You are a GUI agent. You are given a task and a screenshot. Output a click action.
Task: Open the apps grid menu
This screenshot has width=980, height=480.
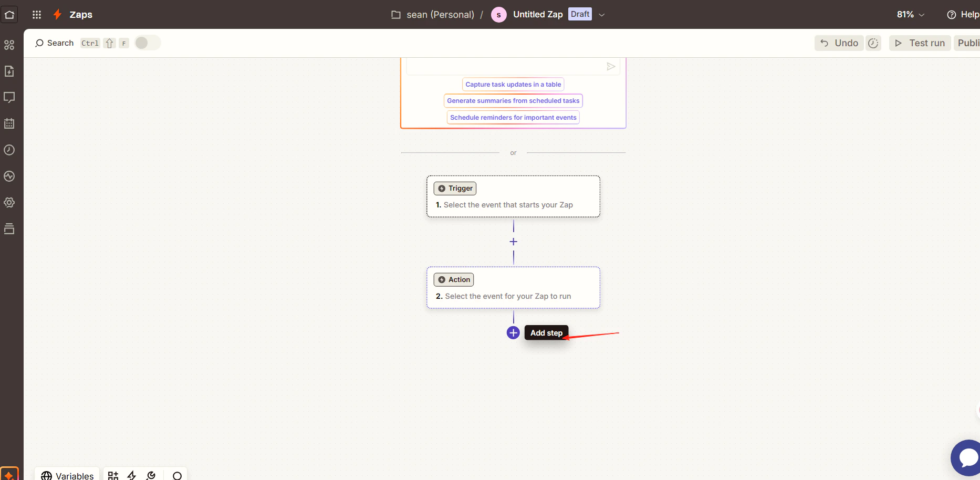37,15
